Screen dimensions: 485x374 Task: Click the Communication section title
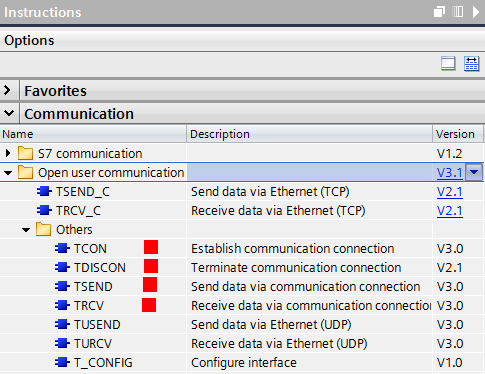pyautogui.click(x=79, y=114)
